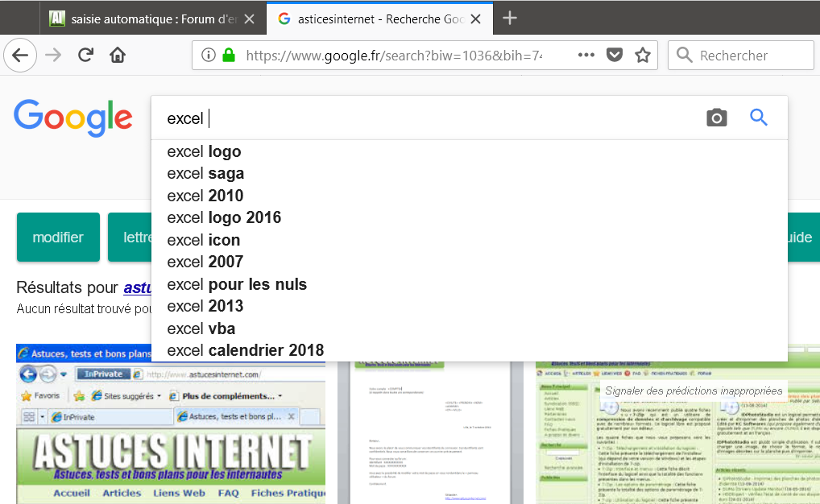Open the green website image thumbnail

pyautogui.click(x=677, y=432)
